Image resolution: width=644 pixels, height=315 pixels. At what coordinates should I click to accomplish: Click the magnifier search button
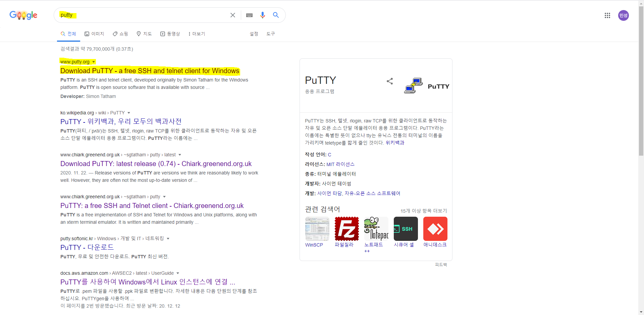click(x=276, y=15)
